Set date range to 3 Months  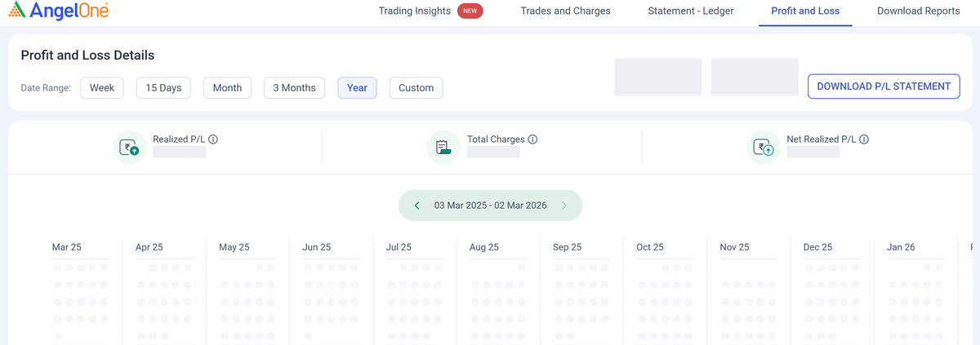(294, 87)
